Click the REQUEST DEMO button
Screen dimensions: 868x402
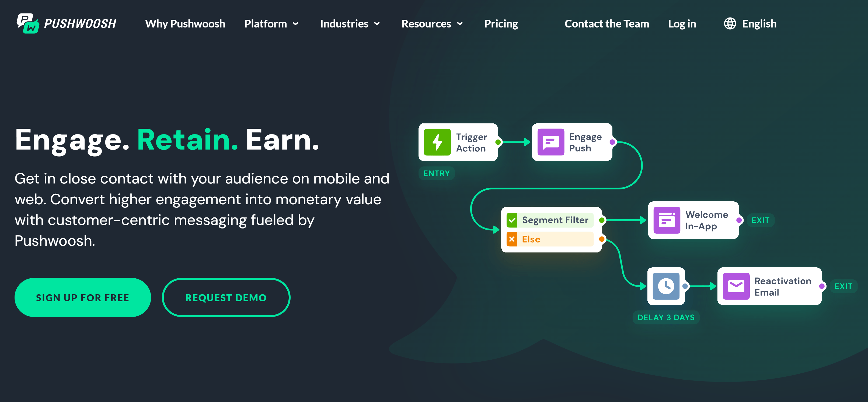(x=226, y=297)
